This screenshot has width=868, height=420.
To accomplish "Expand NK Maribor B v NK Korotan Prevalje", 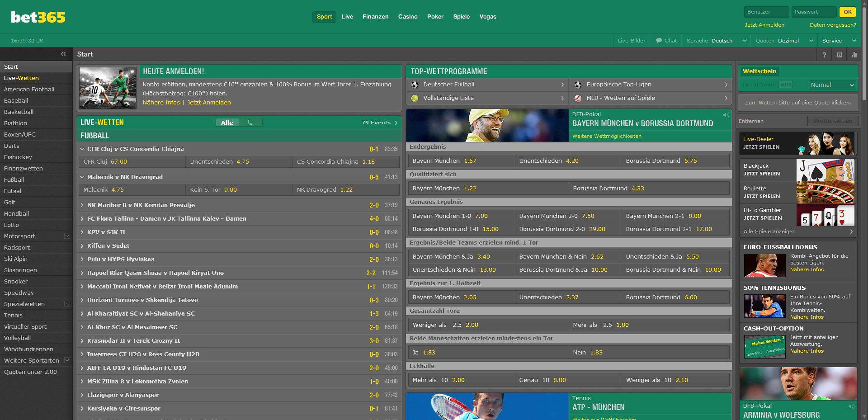I will click(x=82, y=205).
